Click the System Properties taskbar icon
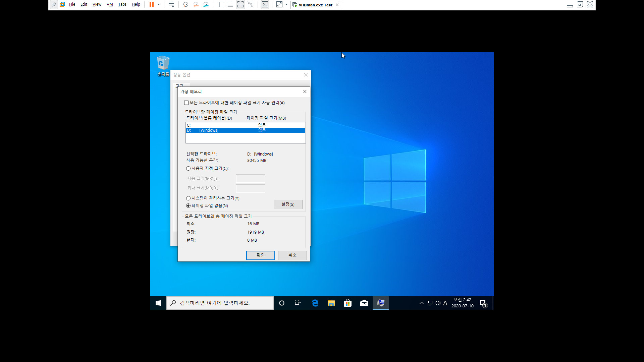This screenshot has width=644, height=362. 381,303
